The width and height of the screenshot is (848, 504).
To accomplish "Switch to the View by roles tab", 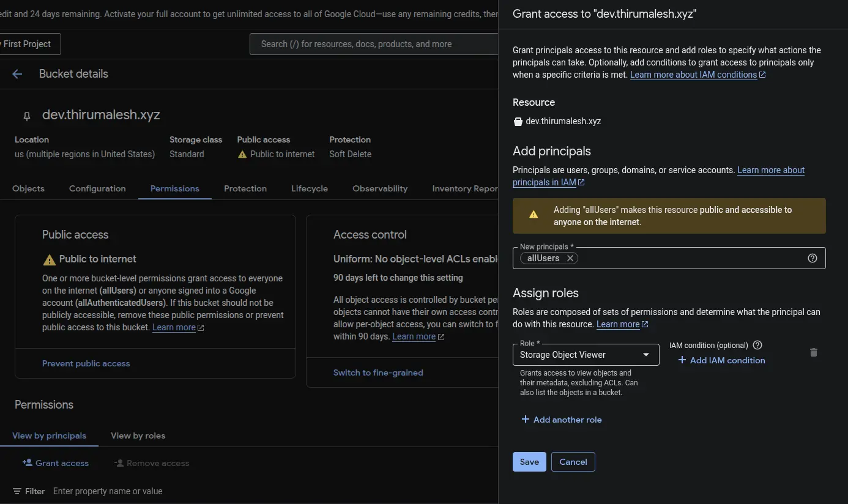I will point(138,435).
